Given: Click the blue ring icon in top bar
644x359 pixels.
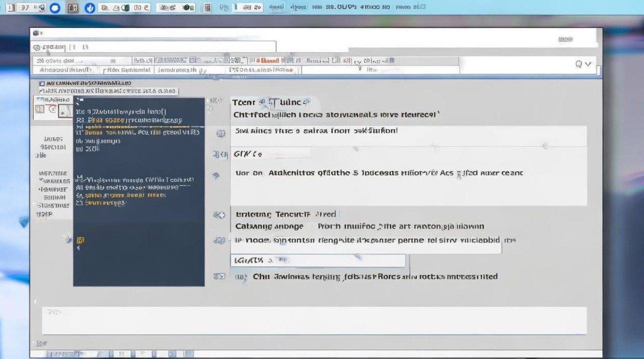Looking at the screenshot, I should pyautogui.click(x=55, y=8).
